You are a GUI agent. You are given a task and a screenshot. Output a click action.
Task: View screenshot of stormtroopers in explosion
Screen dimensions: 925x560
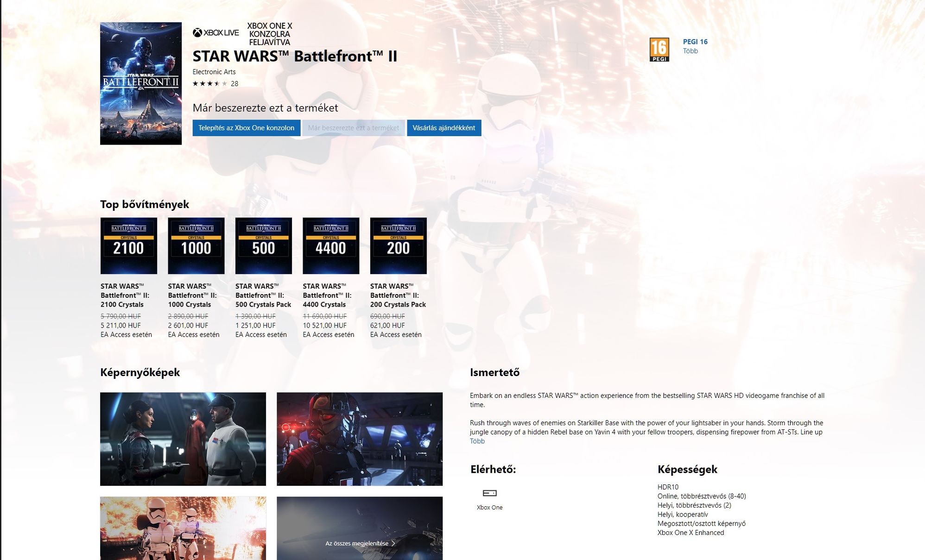coord(183,528)
